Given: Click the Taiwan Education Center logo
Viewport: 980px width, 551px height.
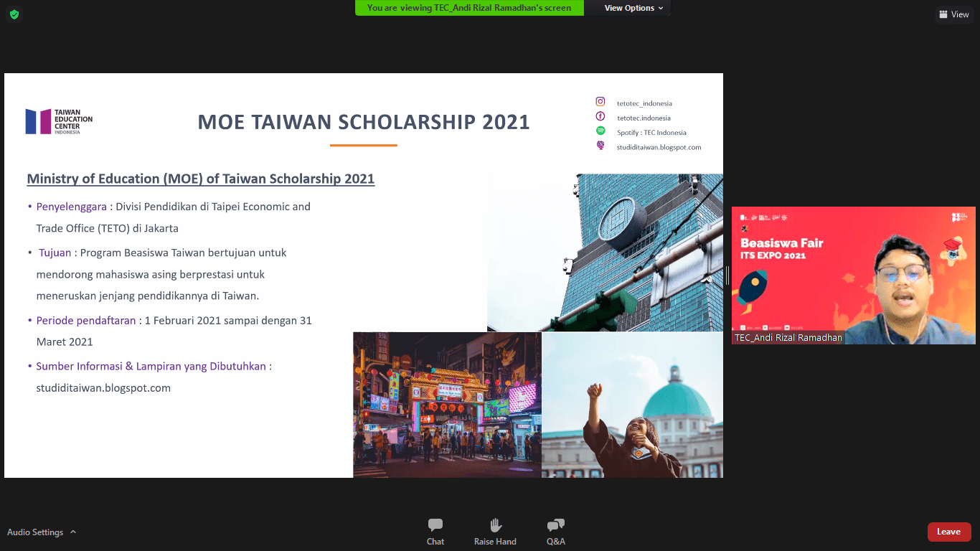Looking at the screenshot, I should pos(59,122).
